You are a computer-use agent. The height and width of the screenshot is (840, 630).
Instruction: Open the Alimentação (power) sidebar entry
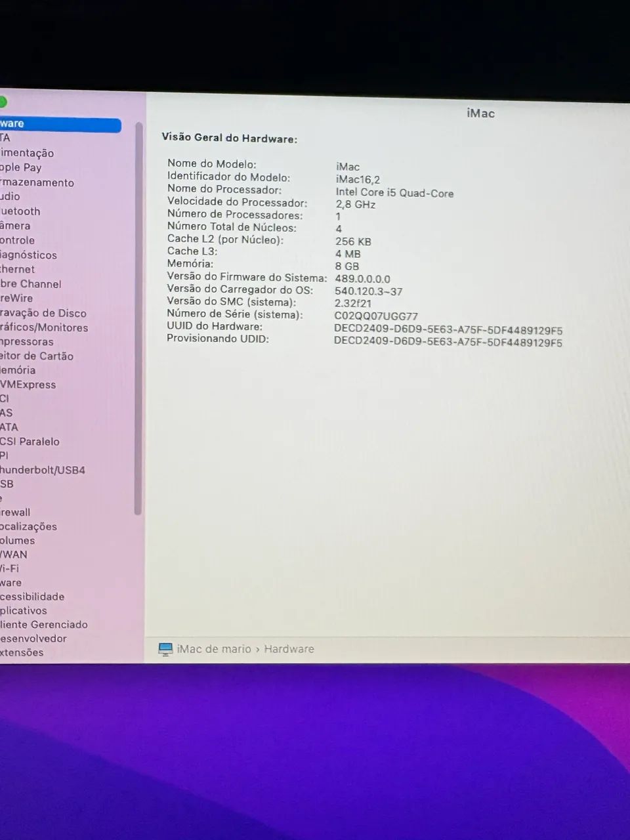tap(27, 153)
